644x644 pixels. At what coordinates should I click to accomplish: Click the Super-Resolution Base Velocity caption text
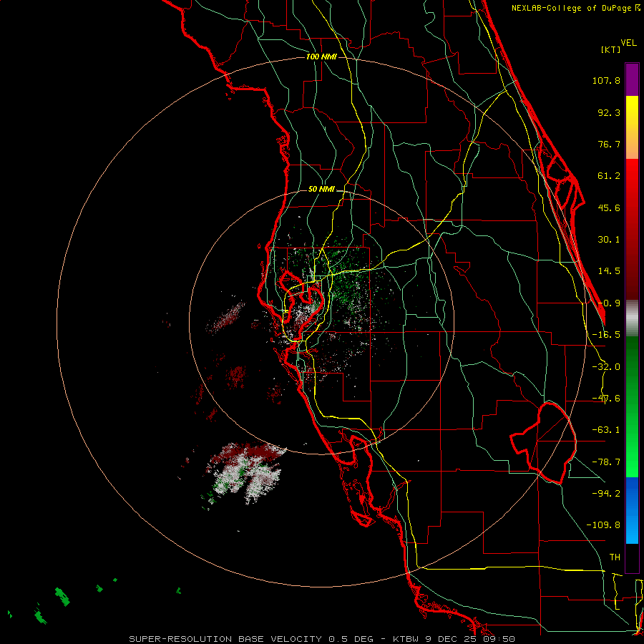(251, 639)
